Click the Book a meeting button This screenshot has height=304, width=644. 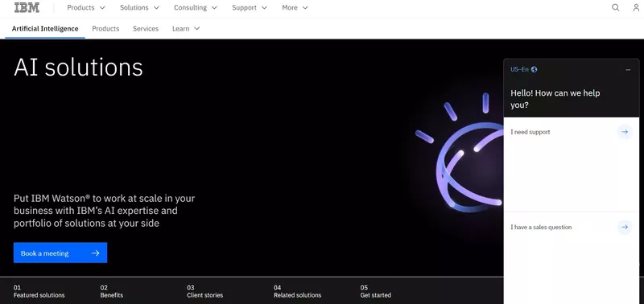60,253
